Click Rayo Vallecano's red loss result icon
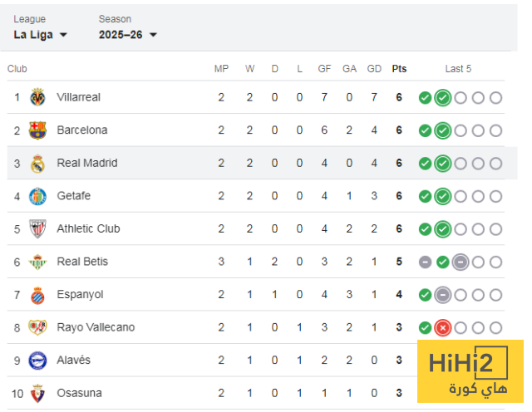 tap(443, 327)
